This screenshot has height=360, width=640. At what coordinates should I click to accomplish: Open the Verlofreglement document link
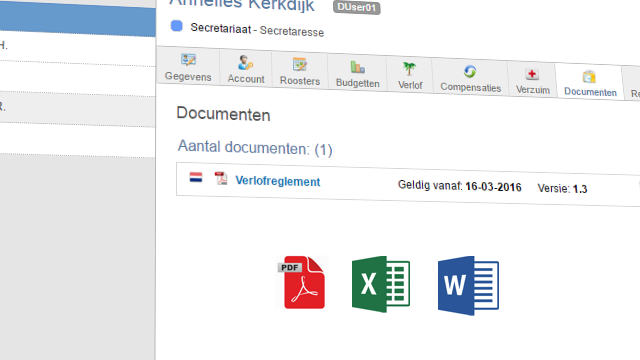(278, 181)
